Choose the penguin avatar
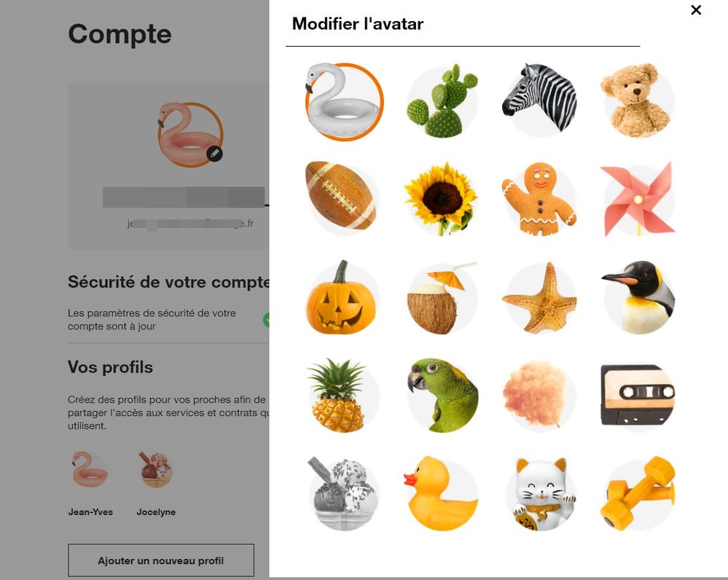This screenshot has width=728, height=580. (638, 297)
